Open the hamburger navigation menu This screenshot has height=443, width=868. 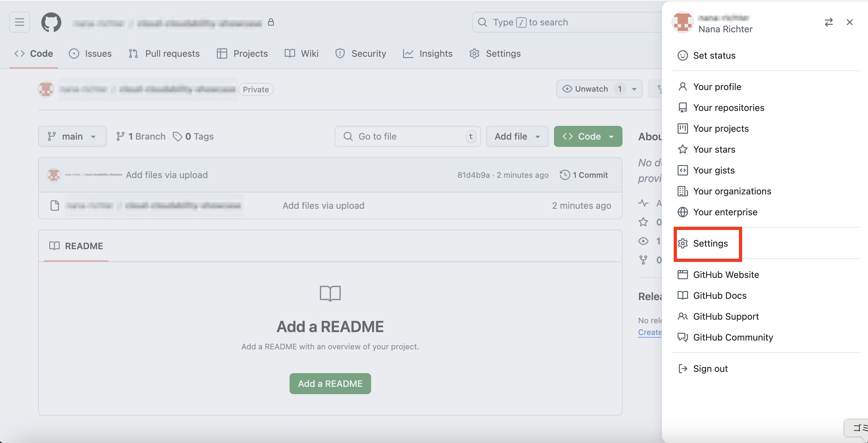[x=19, y=22]
